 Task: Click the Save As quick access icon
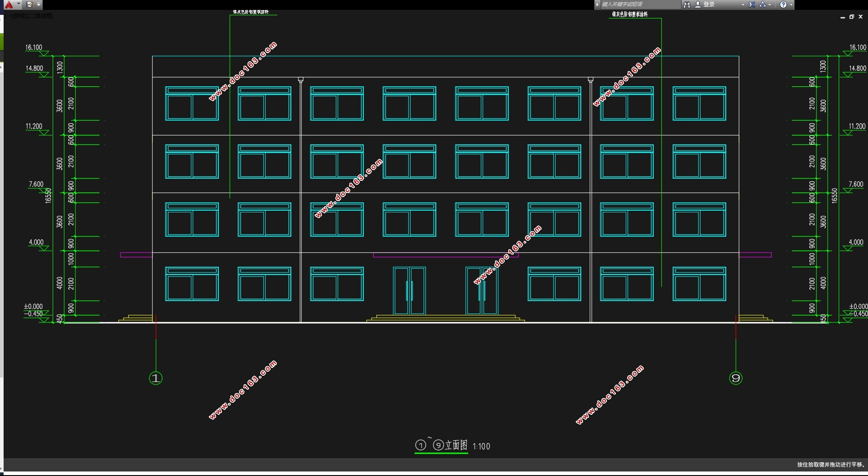tap(30, 4)
